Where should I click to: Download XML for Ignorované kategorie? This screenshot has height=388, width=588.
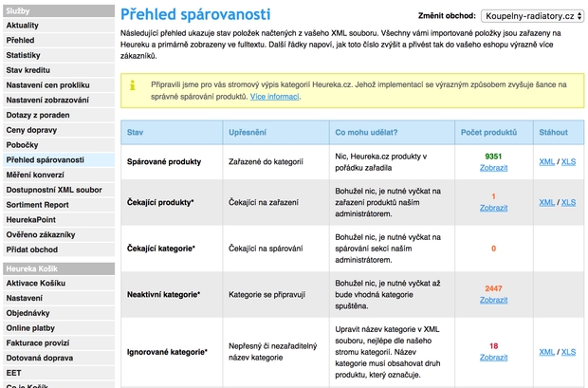pyautogui.click(x=546, y=352)
